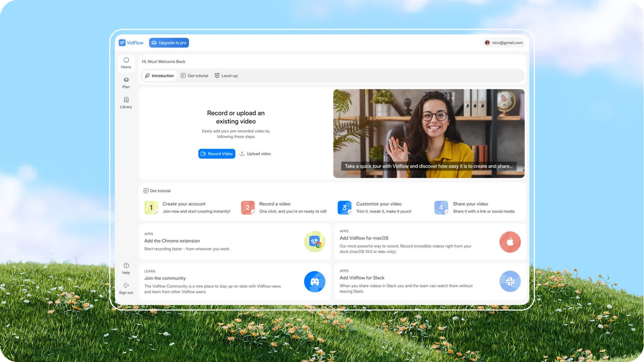
Task: Click the Upgrade to pro button
Action: [169, 42]
